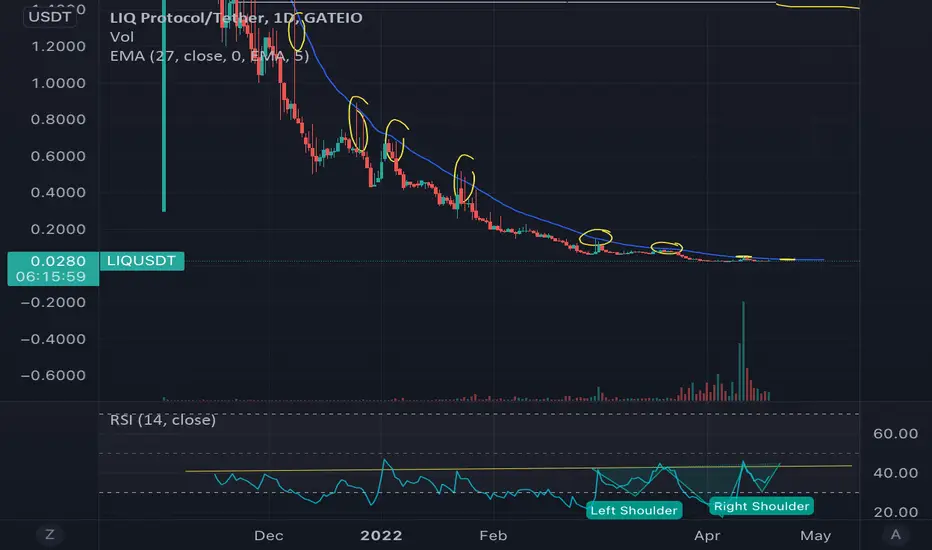Click the 0.0280 current price tag
This screenshot has height=550, width=932.
coord(58,261)
